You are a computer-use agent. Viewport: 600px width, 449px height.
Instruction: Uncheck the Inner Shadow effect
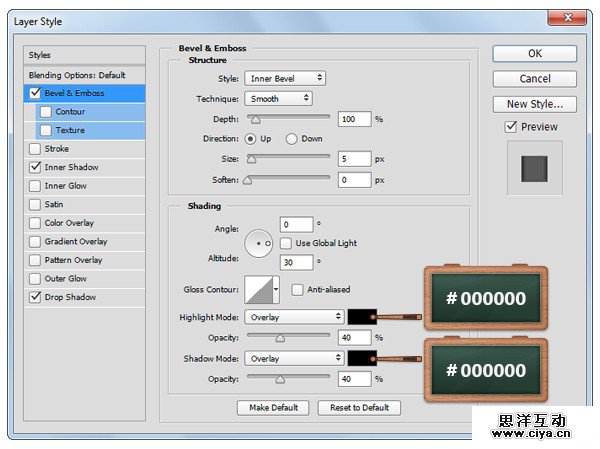click(36, 167)
